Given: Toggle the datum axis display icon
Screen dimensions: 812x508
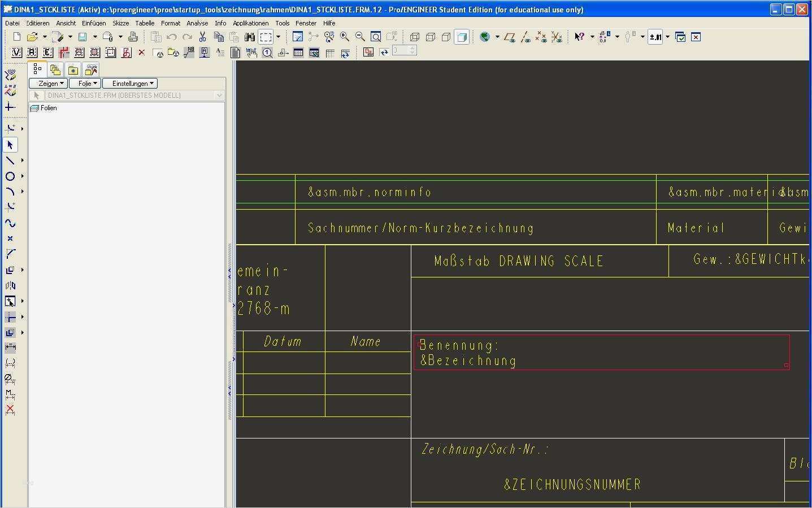Looking at the screenshot, I should 526,37.
